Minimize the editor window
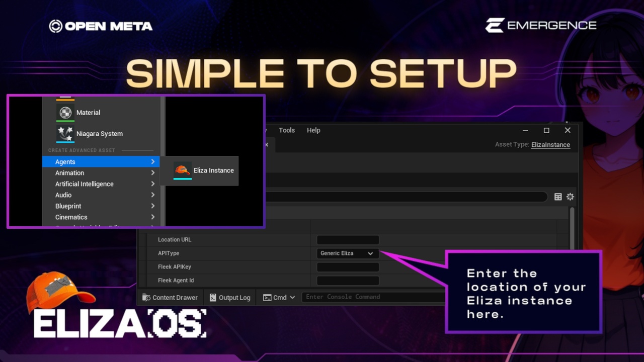 [x=525, y=130]
